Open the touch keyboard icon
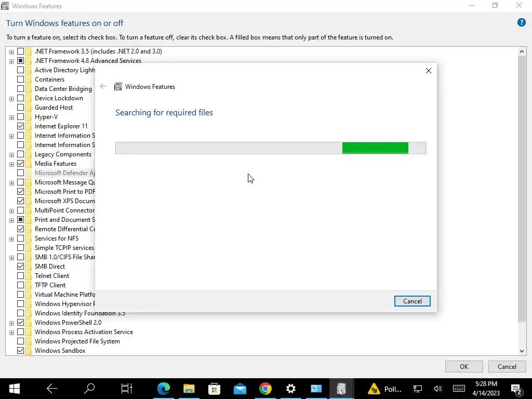Screen dimensions: 532x399 [459, 389]
